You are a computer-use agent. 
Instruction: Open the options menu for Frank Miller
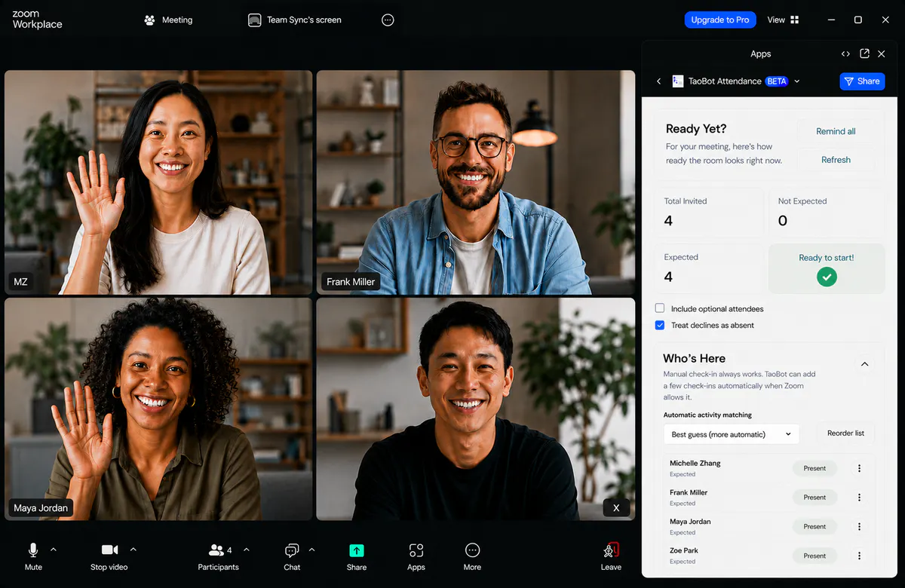(x=859, y=498)
